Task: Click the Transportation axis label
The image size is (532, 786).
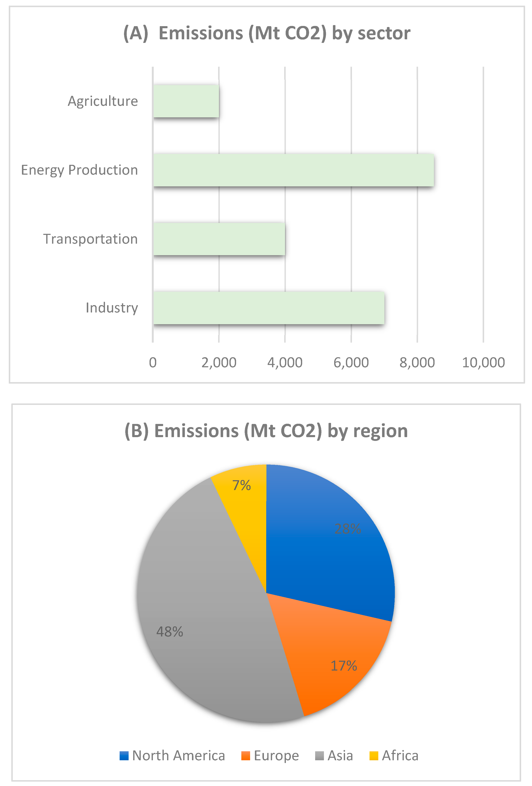Action: click(90, 239)
